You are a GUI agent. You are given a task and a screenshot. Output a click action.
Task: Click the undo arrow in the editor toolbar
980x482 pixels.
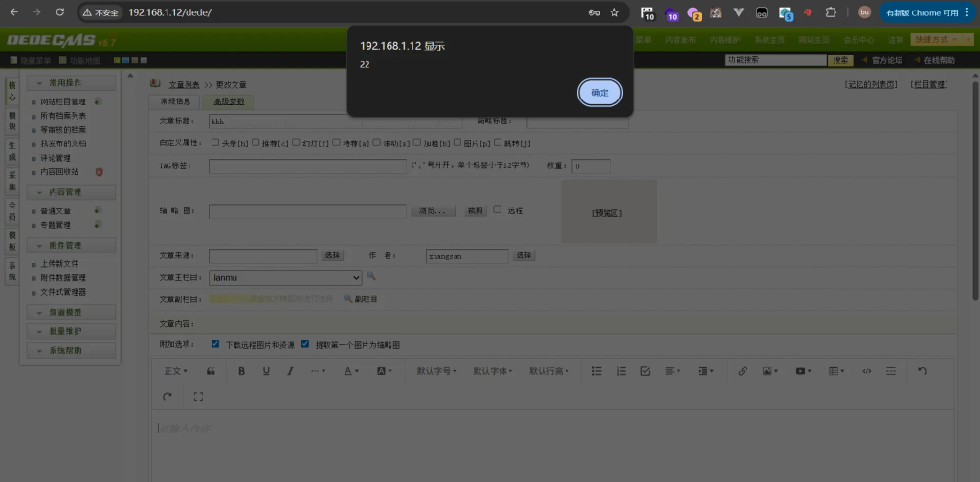(923, 371)
